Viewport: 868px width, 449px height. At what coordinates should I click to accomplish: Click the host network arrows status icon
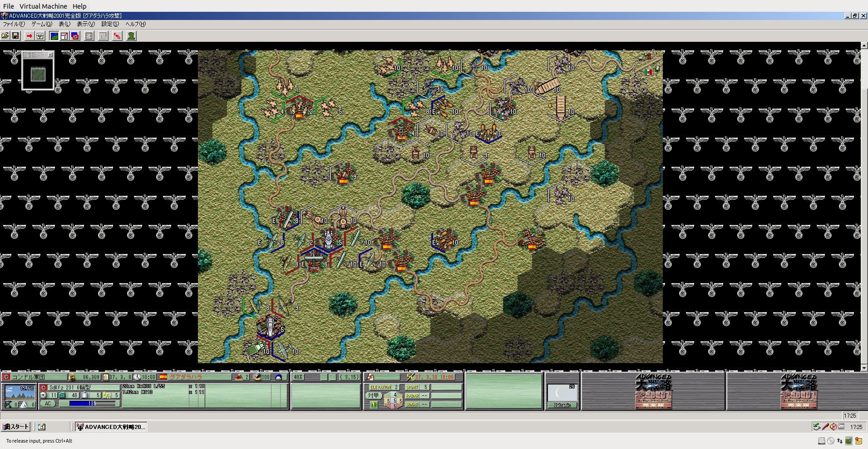click(840, 441)
